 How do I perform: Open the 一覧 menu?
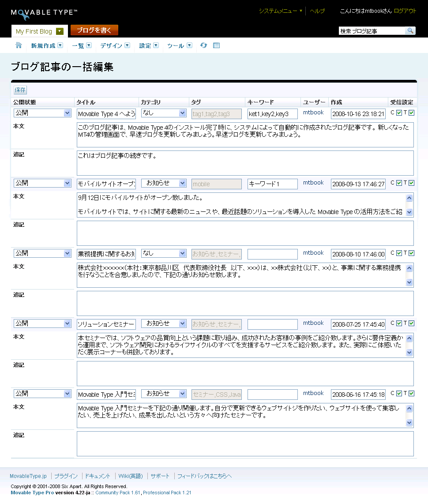82,45
